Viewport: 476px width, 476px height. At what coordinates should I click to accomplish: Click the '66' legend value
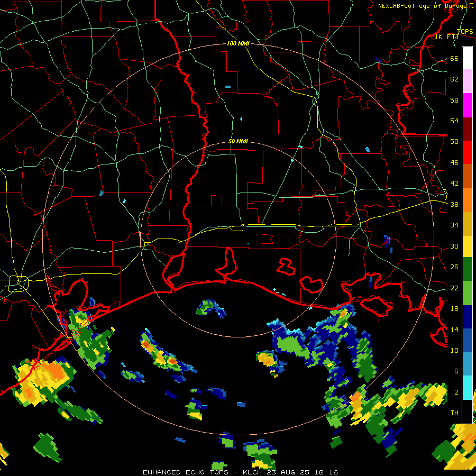(454, 58)
